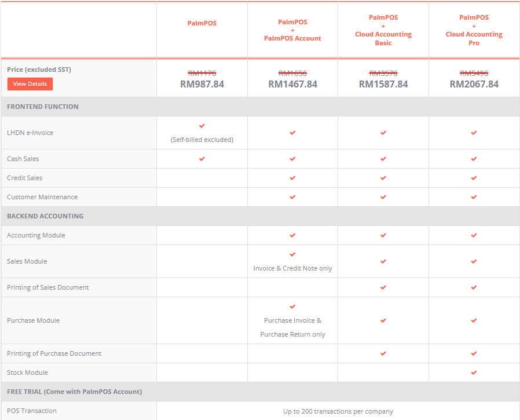Choose the PalmPOS + Cloud Accounting Basic header

point(383,30)
